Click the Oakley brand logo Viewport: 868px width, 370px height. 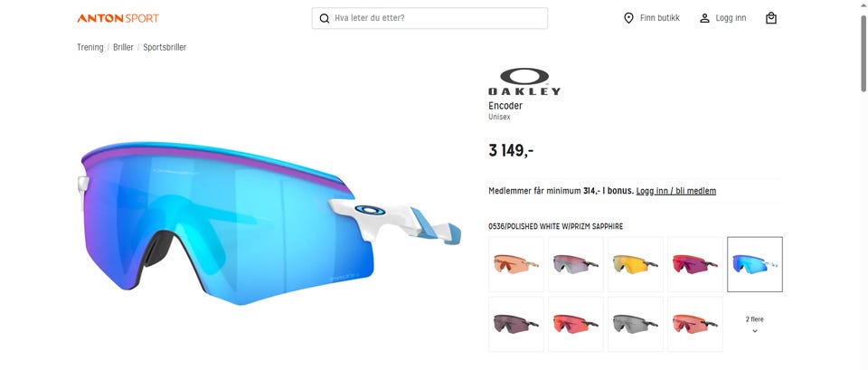pos(524,81)
